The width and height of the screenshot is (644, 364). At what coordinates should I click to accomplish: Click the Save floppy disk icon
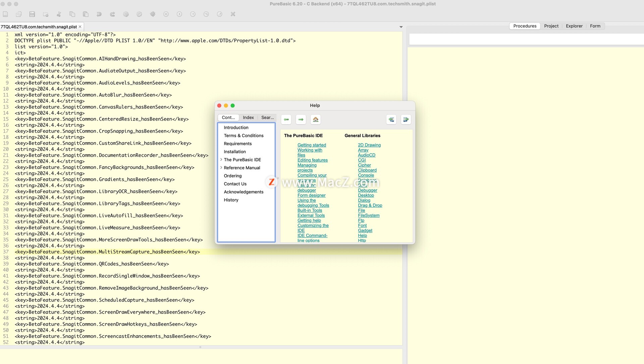pos(32,14)
